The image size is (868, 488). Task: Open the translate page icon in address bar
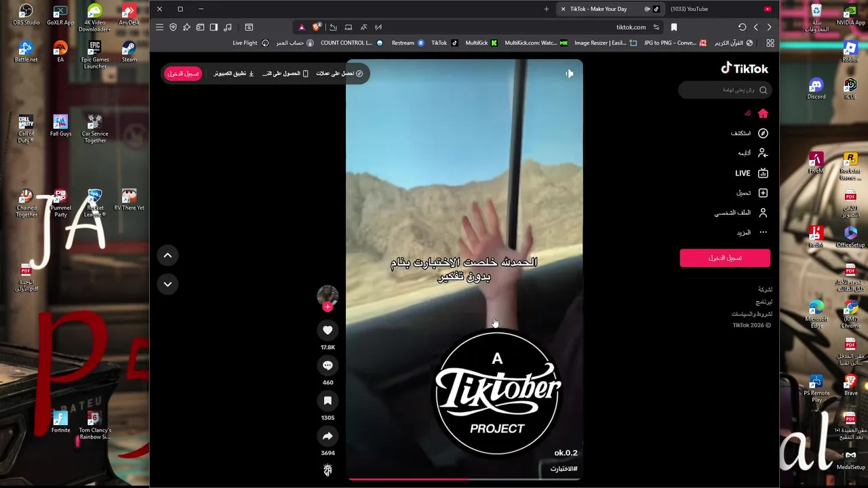[x=363, y=27]
